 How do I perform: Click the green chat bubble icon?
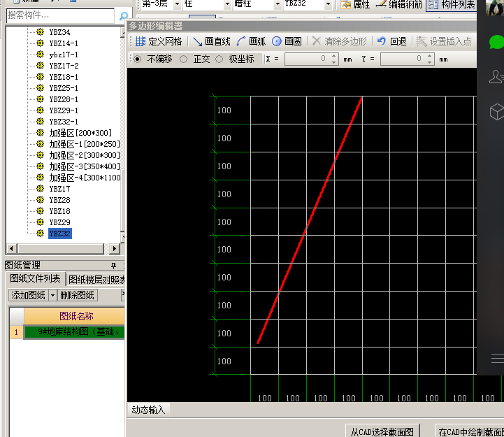(x=496, y=42)
